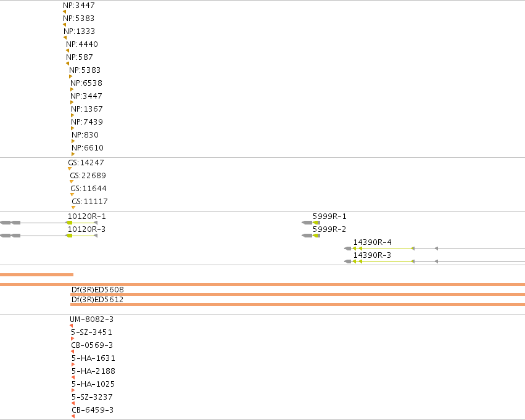Viewport: 525px width, 420px height.
Task: Select the red marker under CB-6459-3
Action: click(x=73, y=416)
